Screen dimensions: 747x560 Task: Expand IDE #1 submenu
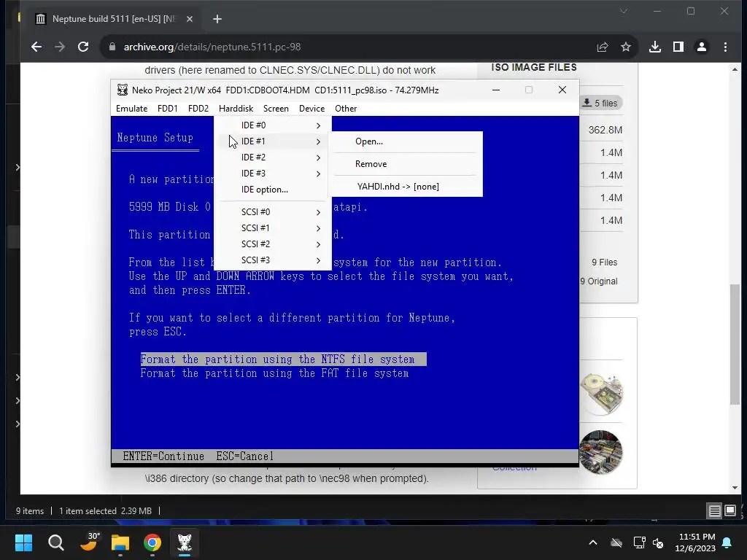(273, 141)
